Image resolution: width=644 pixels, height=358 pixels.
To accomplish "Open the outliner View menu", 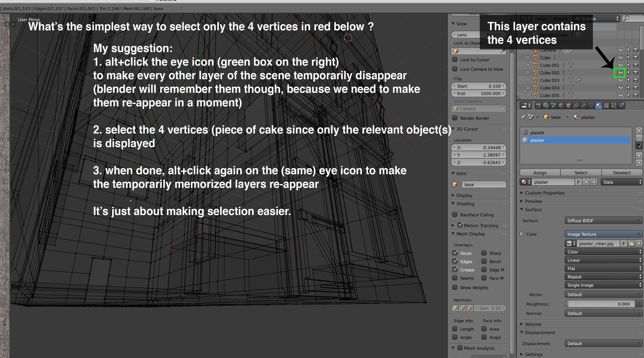I will pyautogui.click(x=541, y=19).
